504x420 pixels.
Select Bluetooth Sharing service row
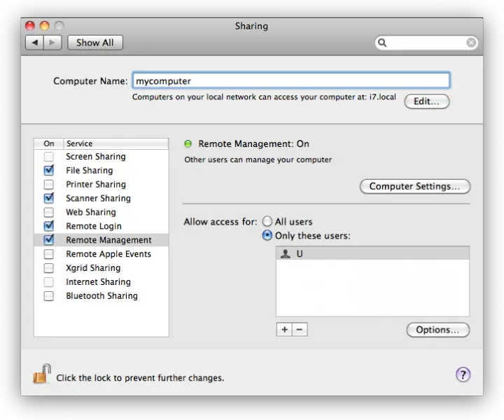click(101, 295)
